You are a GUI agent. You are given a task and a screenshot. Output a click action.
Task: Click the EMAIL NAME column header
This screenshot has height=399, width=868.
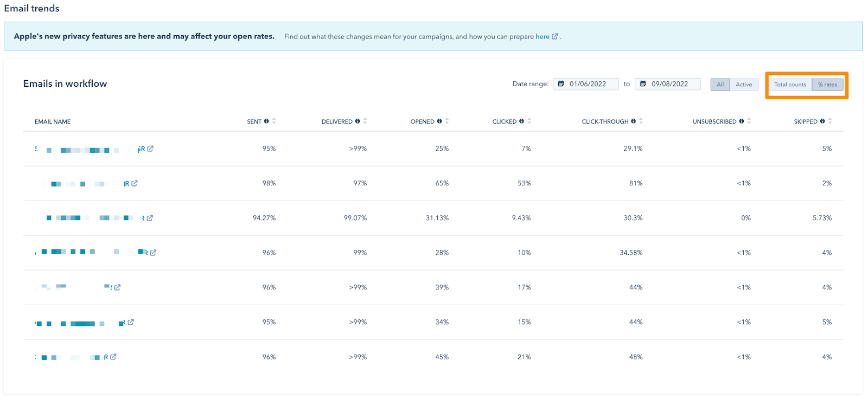tap(53, 121)
